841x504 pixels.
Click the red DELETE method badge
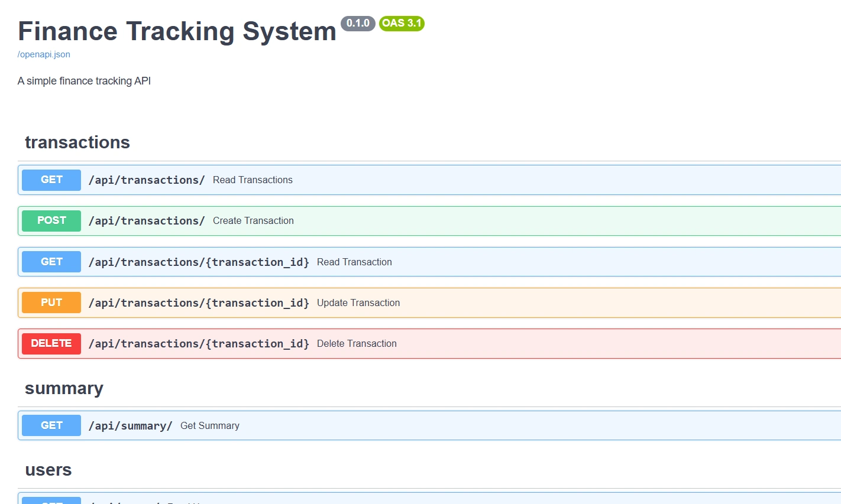coord(51,344)
